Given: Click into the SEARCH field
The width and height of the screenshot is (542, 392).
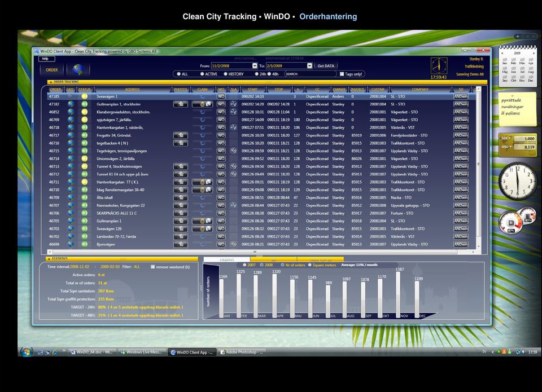Looking at the screenshot, I should 310,74.
